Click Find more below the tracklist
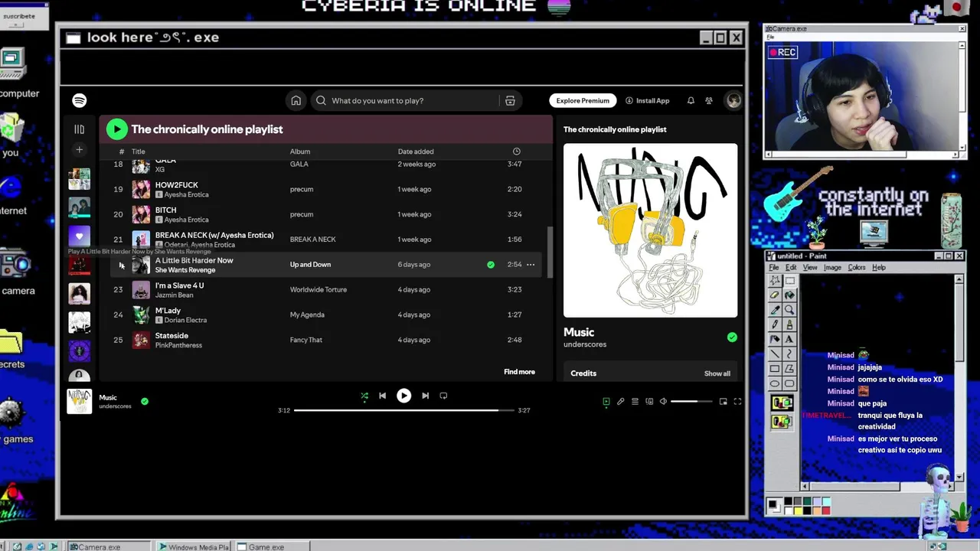The width and height of the screenshot is (980, 551). (x=519, y=372)
